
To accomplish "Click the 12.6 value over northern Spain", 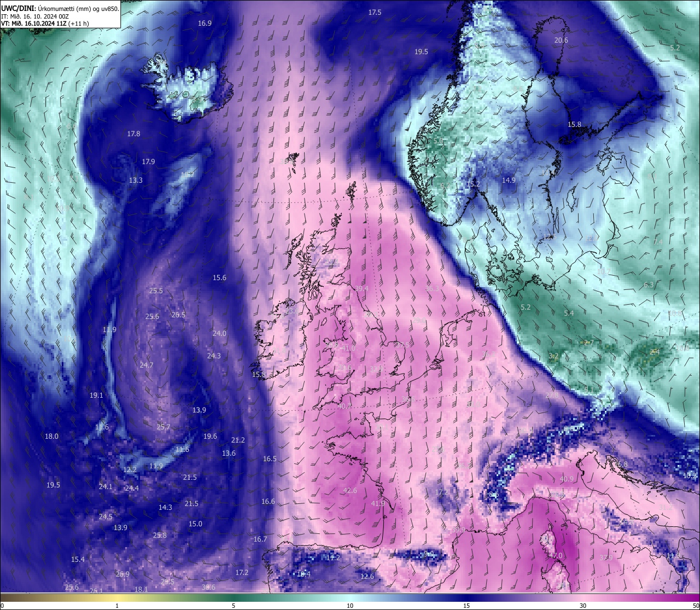I will [367, 577].
